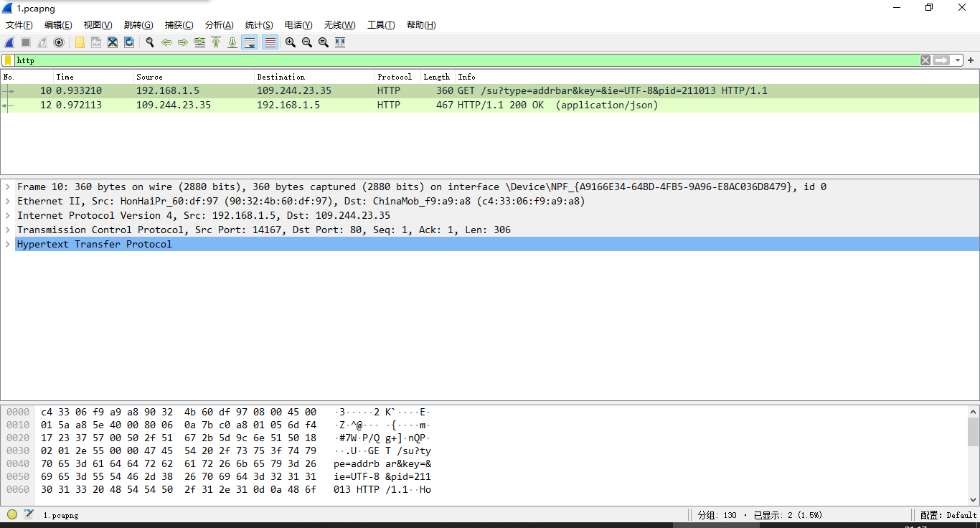The image size is (980, 528).
Task: Open capture options gear icon
Action: (x=59, y=42)
